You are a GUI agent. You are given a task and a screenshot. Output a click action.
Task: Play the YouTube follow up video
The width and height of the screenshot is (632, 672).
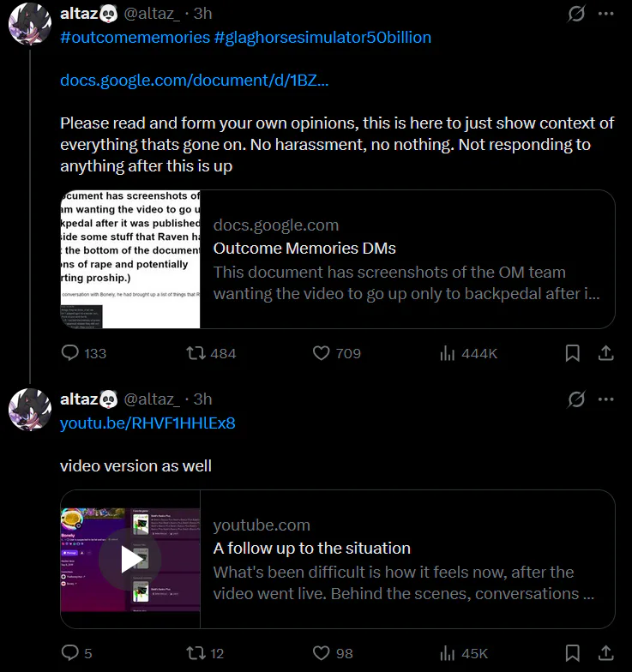pyautogui.click(x=130, y=560)
